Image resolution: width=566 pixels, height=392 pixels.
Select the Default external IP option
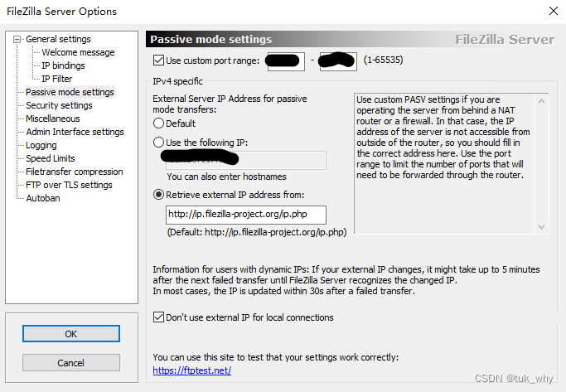159,123
